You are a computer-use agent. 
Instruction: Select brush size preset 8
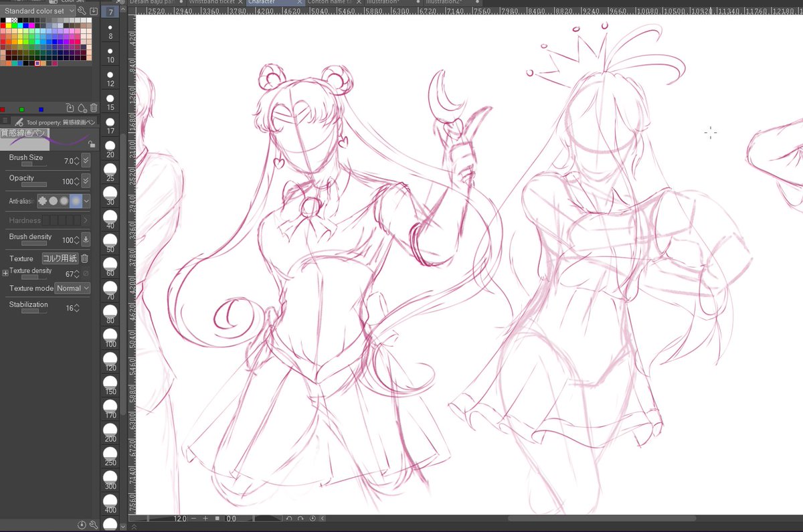pyautogui.click(x=110, y=31)
